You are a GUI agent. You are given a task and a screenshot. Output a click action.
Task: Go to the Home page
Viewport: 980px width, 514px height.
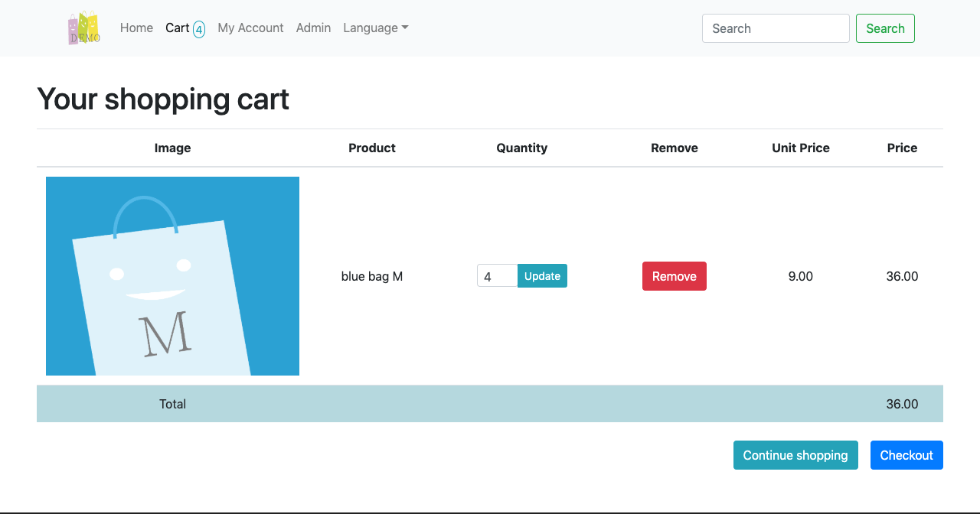click(136, 28)
